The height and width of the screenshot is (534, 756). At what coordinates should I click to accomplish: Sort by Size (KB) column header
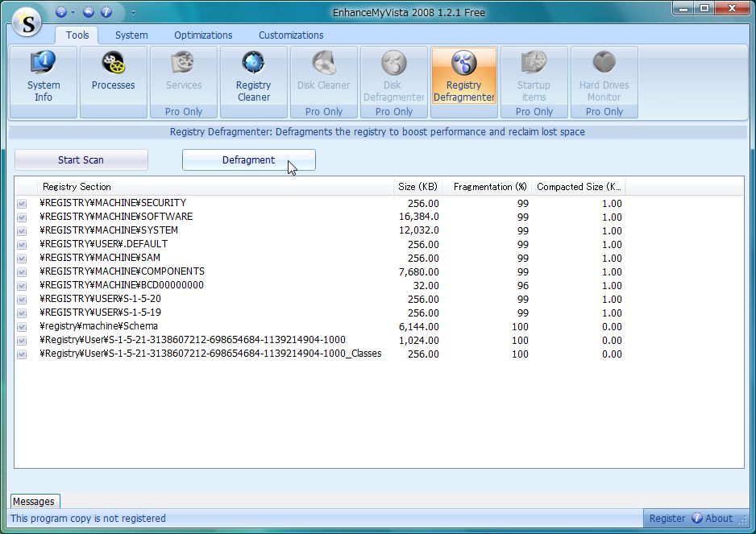coord(417,187)
